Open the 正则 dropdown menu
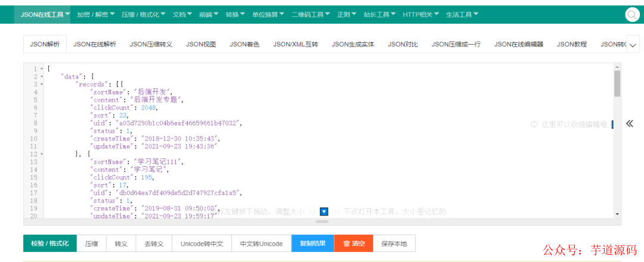Screen dimensions: 644x262 346,15
